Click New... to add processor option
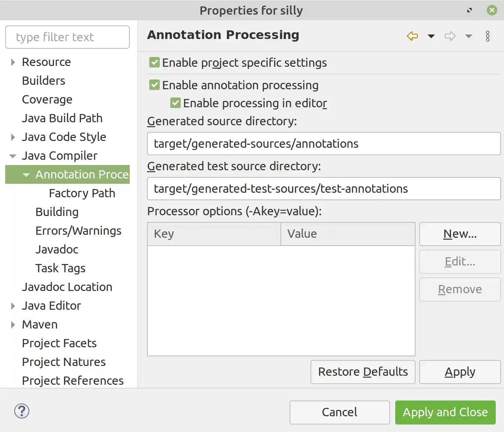504x432 pixels. pos(460,234)
